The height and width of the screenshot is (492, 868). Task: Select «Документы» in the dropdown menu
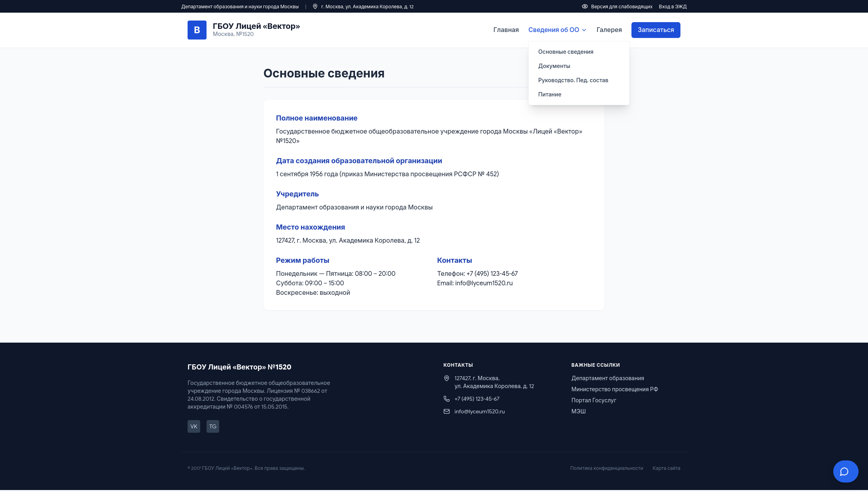554,66
